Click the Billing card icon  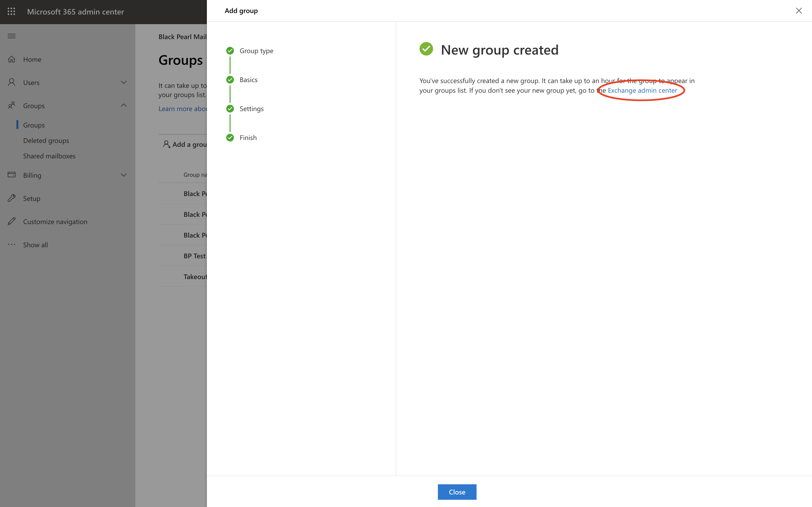click(x=12, y=175)
